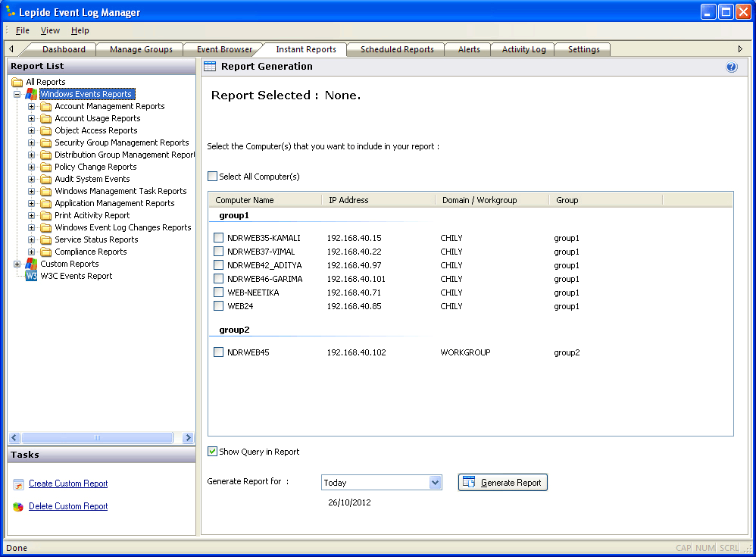
Task: Click the Account Usage Reports folder icon
Action: pos(46,118)
